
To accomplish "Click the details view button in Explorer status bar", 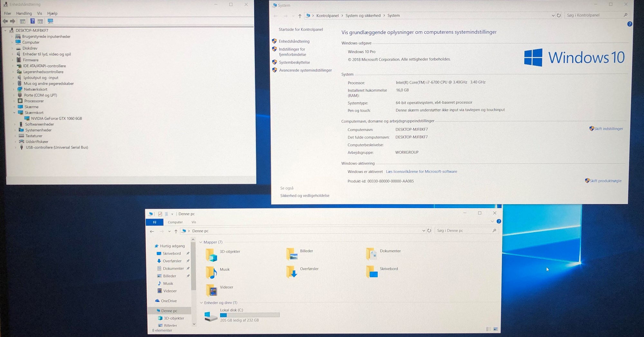I will pyautogui.click(x=488, y=329).
